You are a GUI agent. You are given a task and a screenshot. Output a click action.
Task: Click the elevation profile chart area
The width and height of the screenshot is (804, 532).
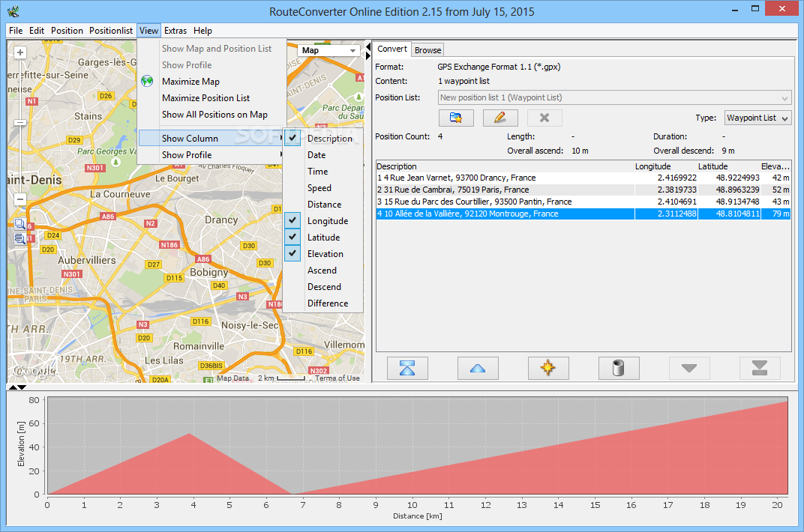coord(418,446)
